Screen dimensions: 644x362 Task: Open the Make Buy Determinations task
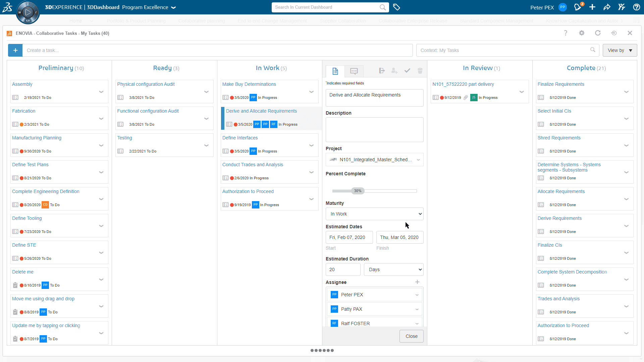tap(249, 84)
